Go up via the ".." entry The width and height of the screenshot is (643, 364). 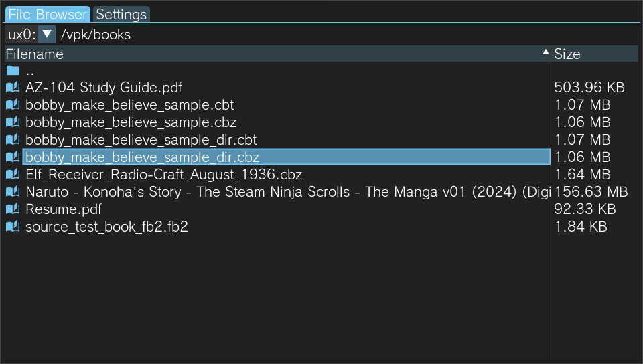(30, 70)
